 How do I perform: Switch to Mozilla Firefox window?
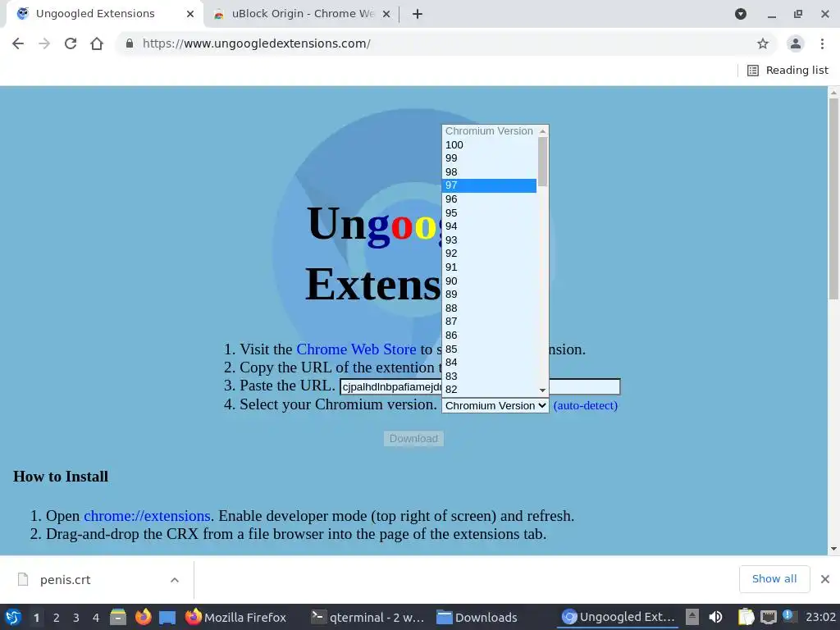[x=235, y=617]
